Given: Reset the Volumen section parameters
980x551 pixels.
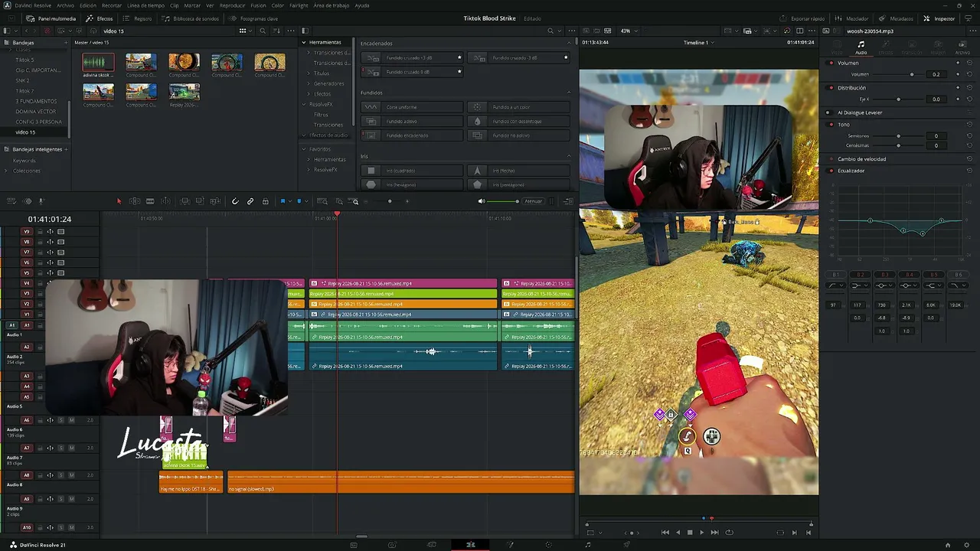Looking at the screenshot, I should [969, 63].
